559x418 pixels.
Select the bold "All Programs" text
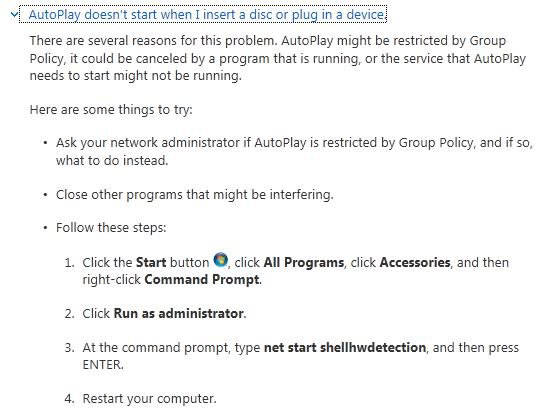pos(304,262)
